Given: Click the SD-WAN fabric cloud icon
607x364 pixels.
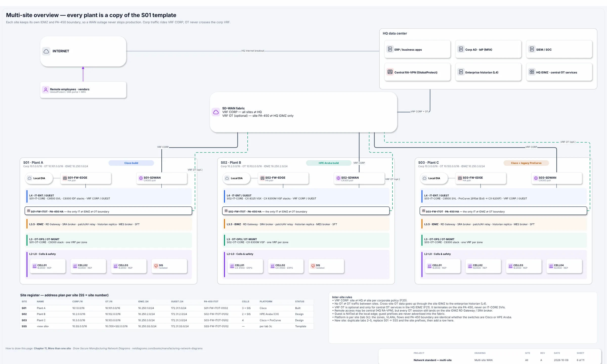Looking at the screenshot, I should 216,112.
